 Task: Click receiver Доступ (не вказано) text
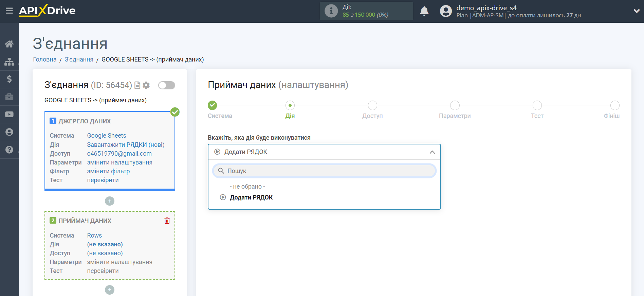[105, 253]
